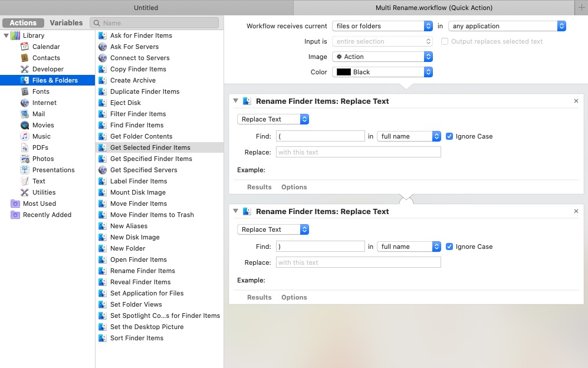Image resolution: width=588 pixels, height=368 pixels.
Task: Collapse the Library tree disclosure triangle
Action: tap(6, 35)
